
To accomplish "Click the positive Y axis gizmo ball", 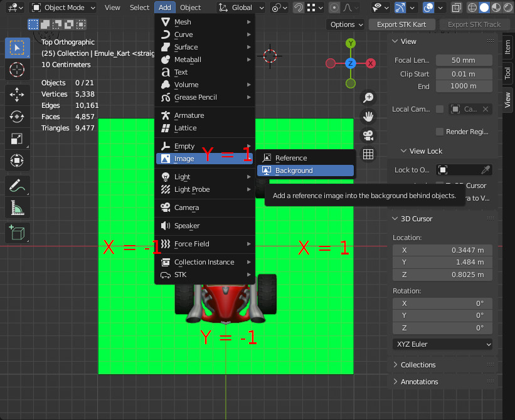I will (351, 43).
